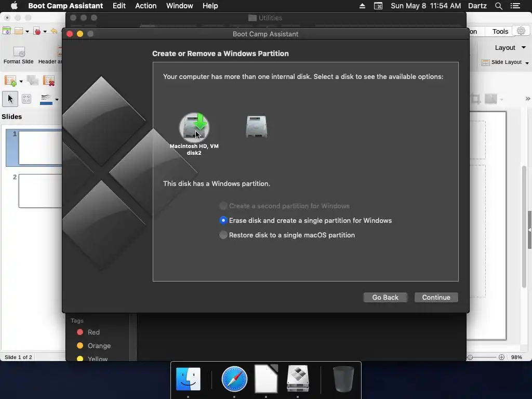Select Create a second partition for Windows
This screenshot has height=399, width=532.
[284, 206]
